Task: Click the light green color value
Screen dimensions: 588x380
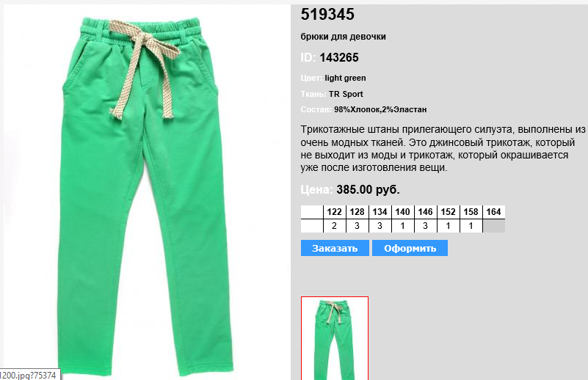Action: pos(345,78)
